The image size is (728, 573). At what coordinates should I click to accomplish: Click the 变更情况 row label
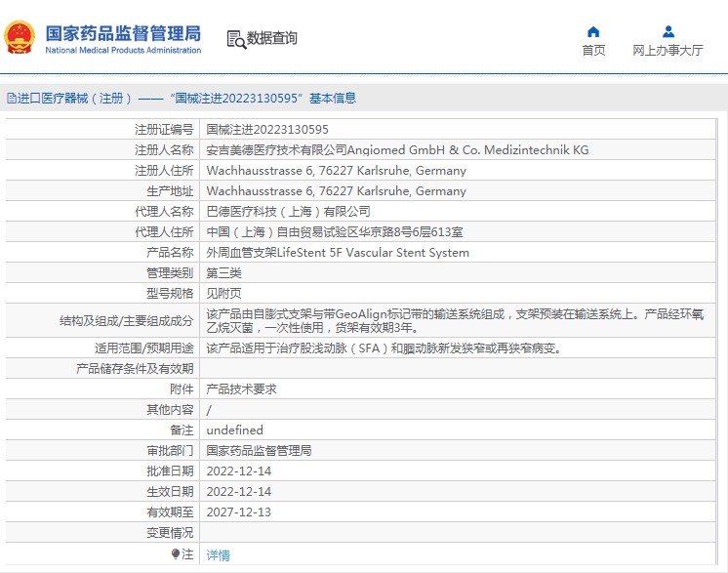click(x=170, y=533)
